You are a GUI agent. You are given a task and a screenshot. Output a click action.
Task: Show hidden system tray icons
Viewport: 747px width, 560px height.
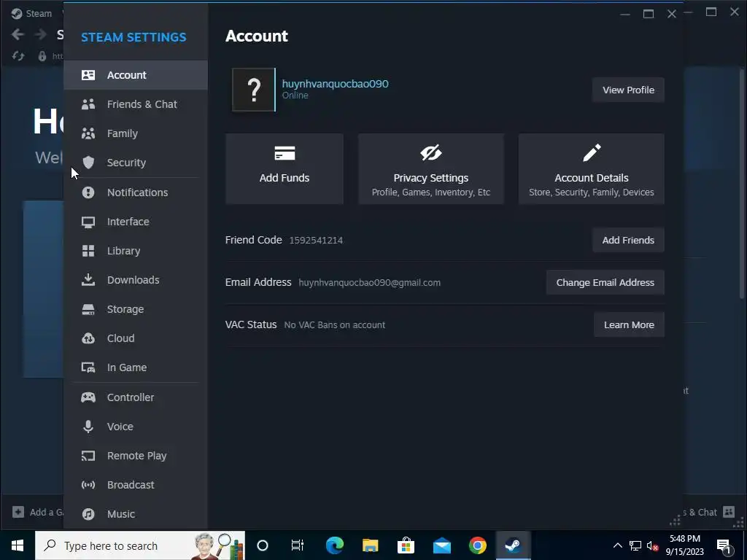click(x=617, y=545)
